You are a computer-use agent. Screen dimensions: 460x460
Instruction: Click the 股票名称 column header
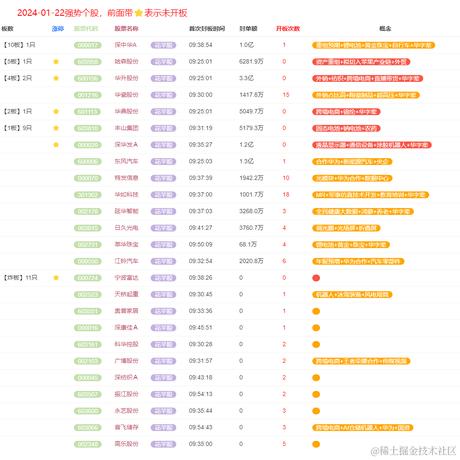coord(126,29)
